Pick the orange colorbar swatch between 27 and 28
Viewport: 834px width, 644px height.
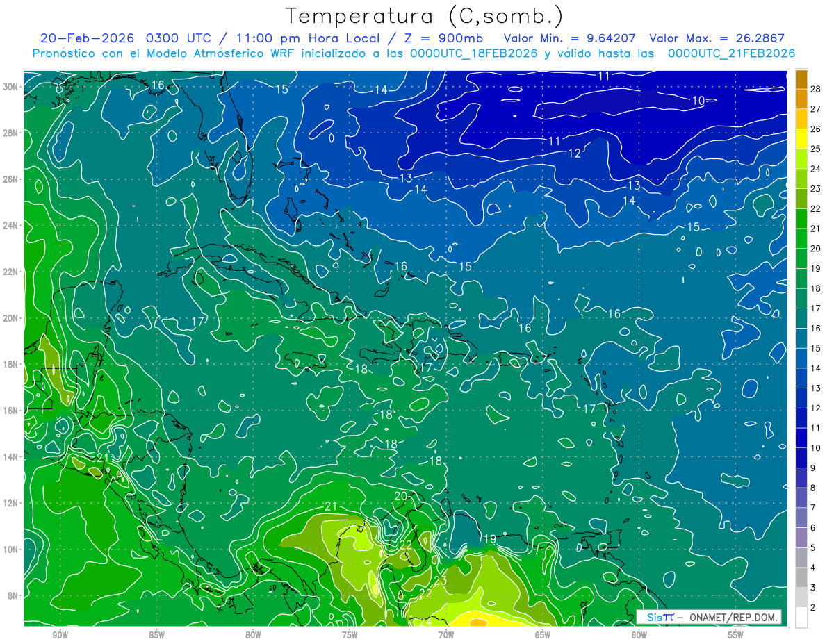(x=801, y=100)
